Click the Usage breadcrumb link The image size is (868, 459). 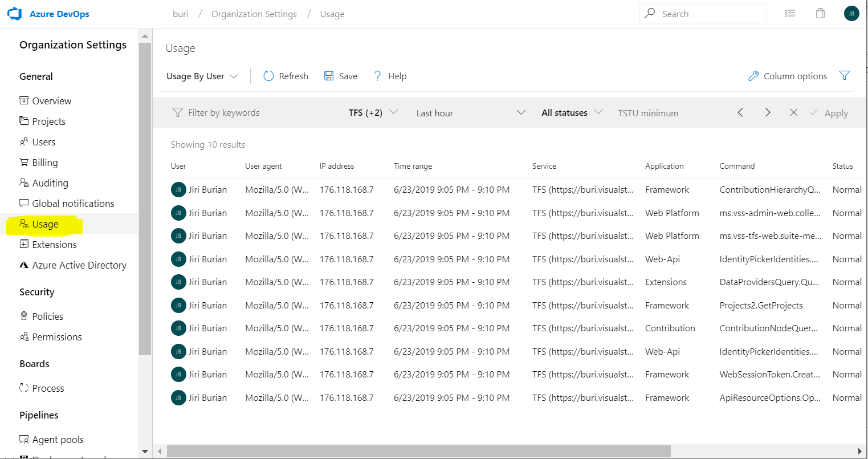pyautogui.click(x=332, y=14)
